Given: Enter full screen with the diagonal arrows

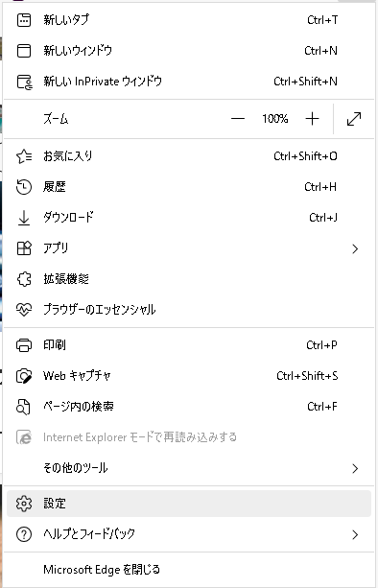Looking at the screenshot, I should tap(354, 119).
